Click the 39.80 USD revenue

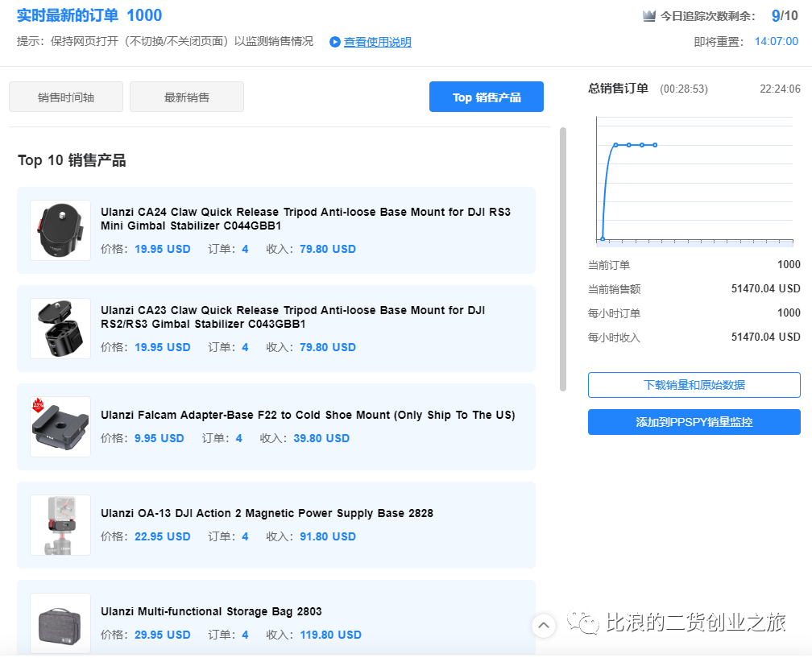point(321,438)
